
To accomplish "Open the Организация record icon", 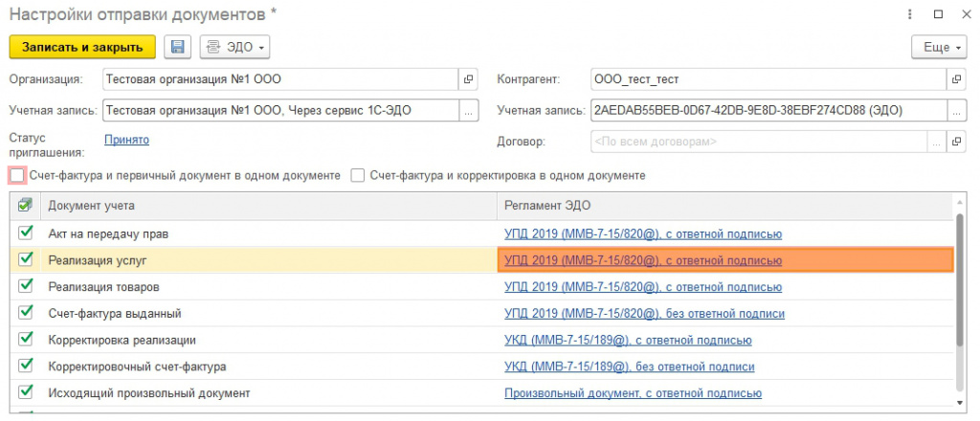I will 468,78.
